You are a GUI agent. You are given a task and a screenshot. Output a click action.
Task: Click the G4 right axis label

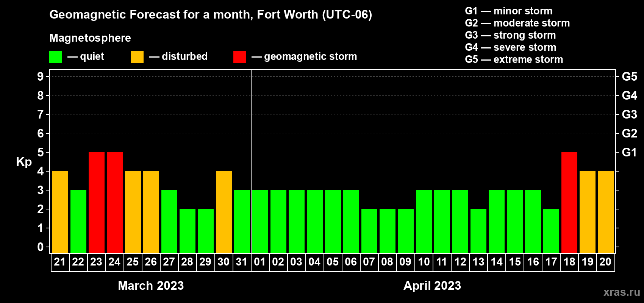[630, 95]
